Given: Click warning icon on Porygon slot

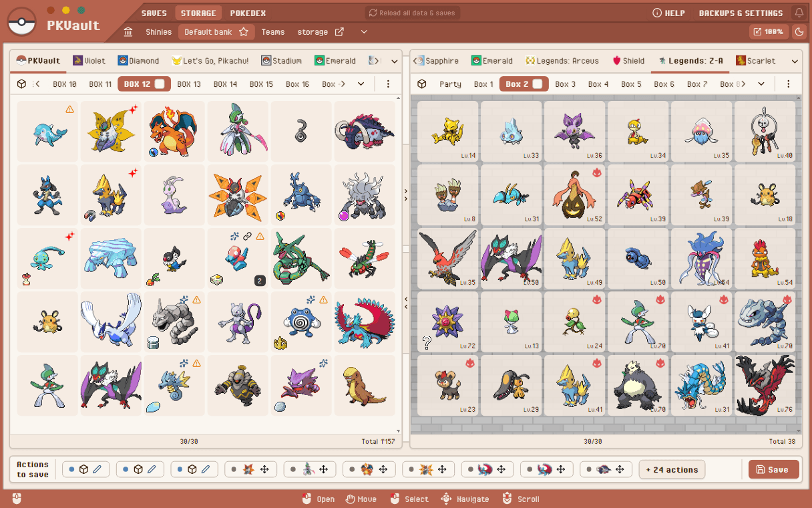Looking at the screenshot, I should pyautogui.click(x=260, y=237).
